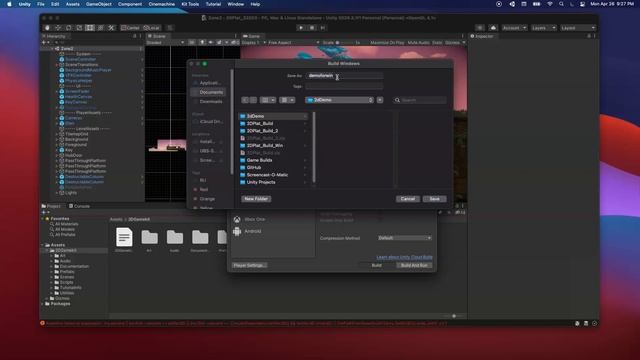Open the Collab services icon
Viewport: 640px width, 360px height.
coord(480,28)
